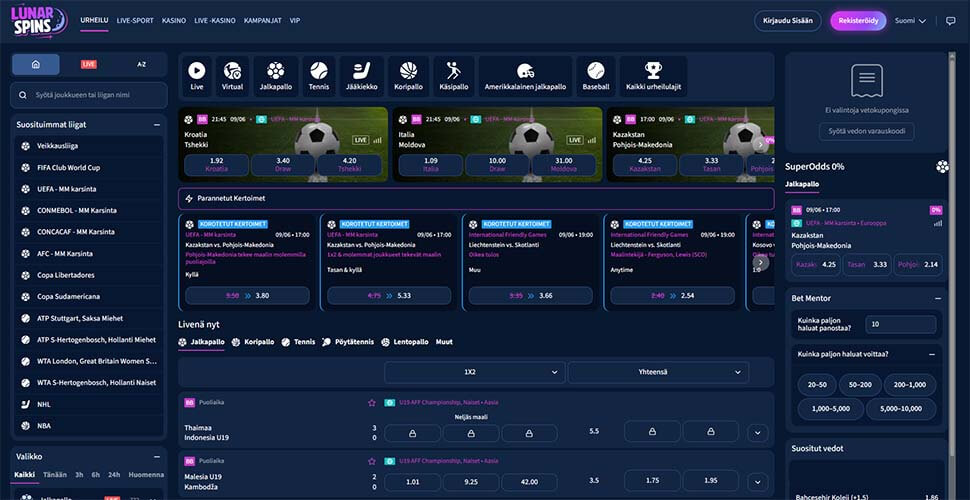Screen dimensions: 970x500
Task: Click the home icon in sidebar
Action: click(36, 64)
